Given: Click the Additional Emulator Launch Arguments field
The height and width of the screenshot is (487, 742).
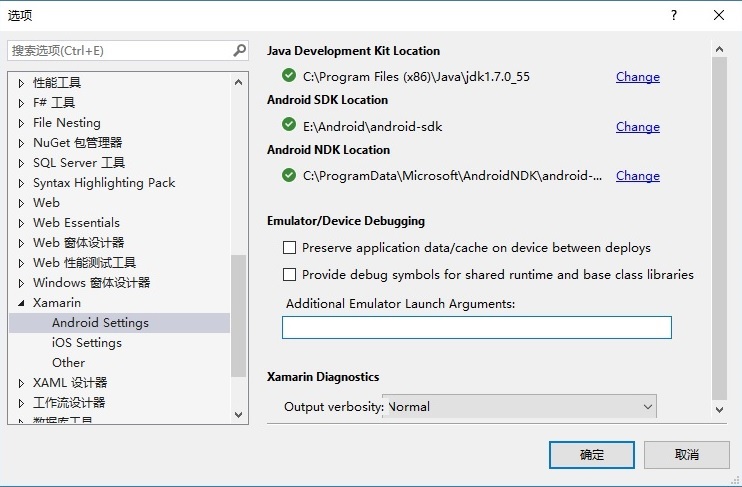Looking at the screenshot, I should coord(476,327).
